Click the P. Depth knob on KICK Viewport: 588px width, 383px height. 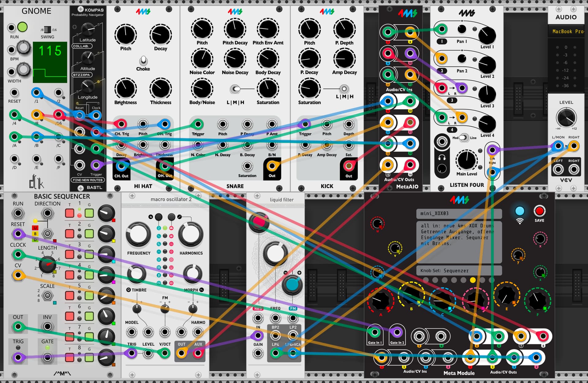click(344, 29)
